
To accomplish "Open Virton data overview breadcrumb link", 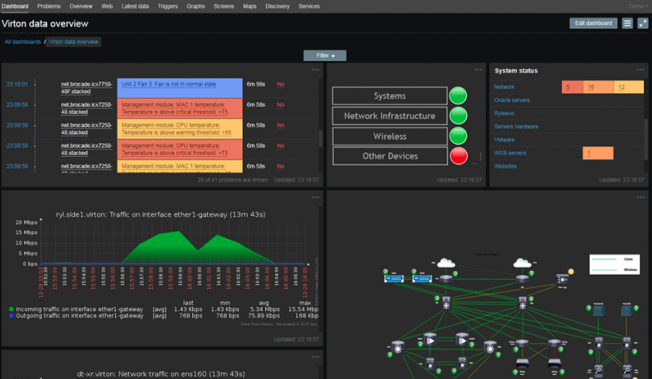I will [73, 42].
